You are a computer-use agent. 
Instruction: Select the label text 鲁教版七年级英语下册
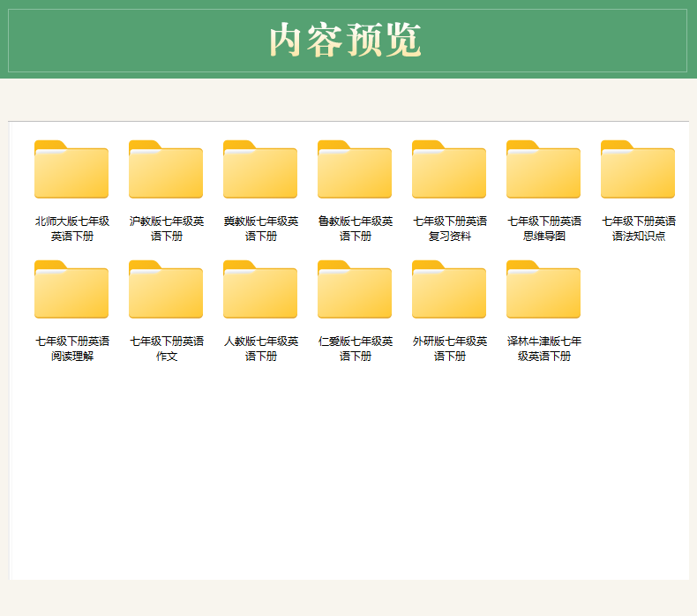click(x=356, y=229)
